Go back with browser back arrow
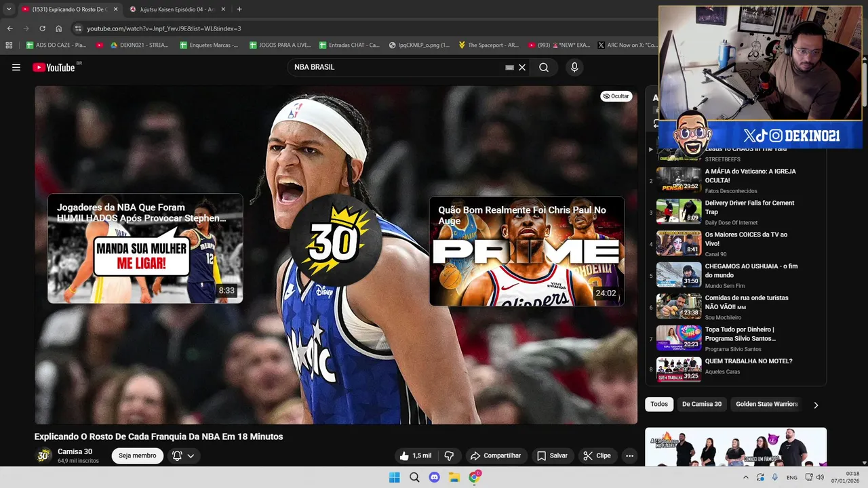This screenshot has height=488, width=868. click(x=9, y=28)
